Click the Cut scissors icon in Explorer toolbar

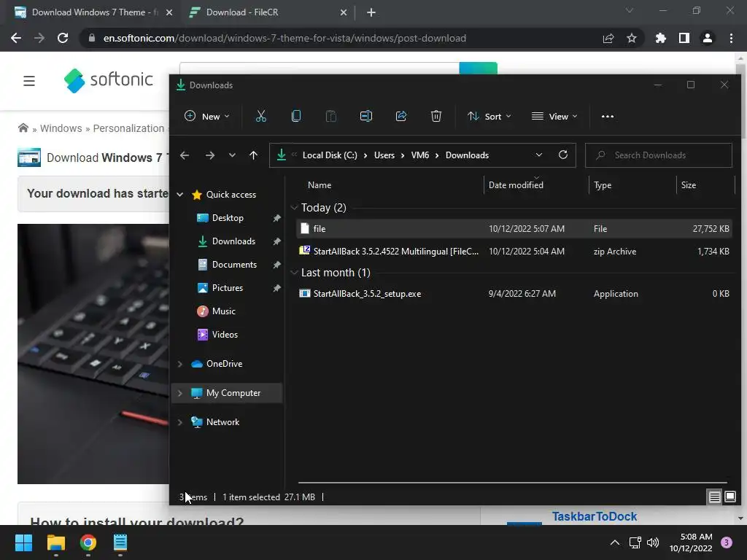260,116
